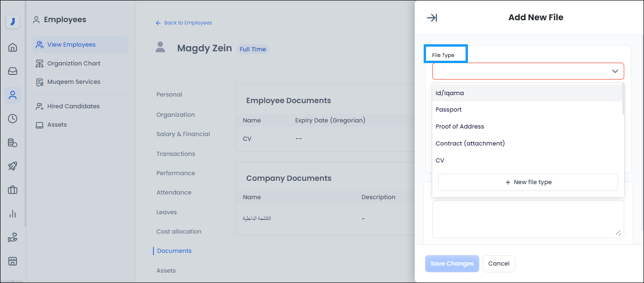Click the briefcase icon in sidebar
This screenshot has width=644, height=283.
pyautogui.click(x=13, y=190)
